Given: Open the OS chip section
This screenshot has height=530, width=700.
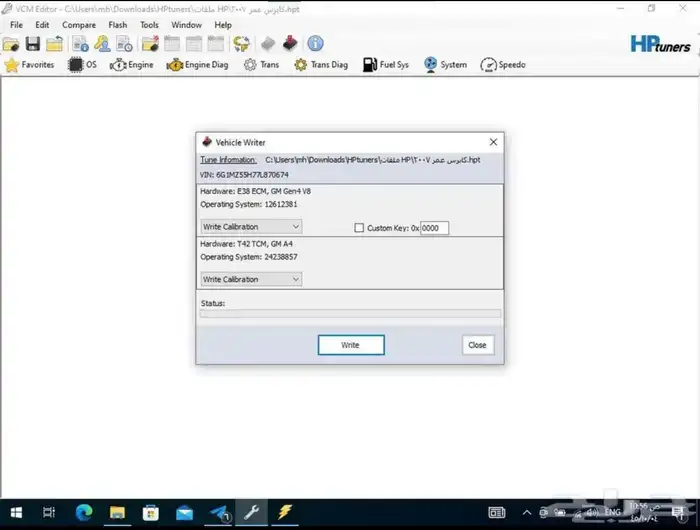Looking at the screenshot, I should tap(82, 65).
